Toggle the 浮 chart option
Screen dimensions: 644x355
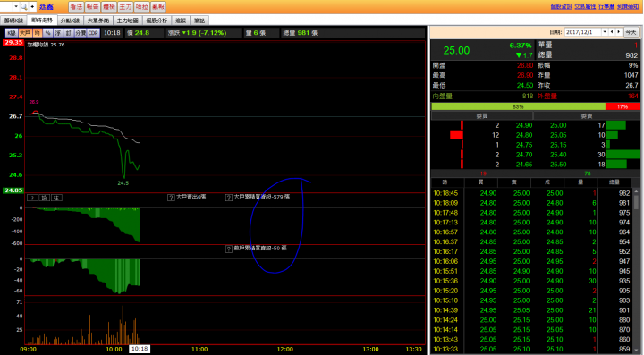click(x=58, y=33)
